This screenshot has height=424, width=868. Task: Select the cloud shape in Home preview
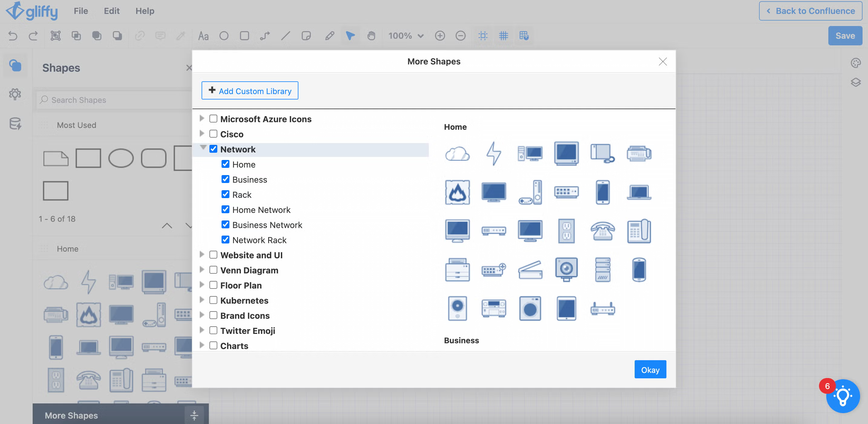click(x=457, y=154)
